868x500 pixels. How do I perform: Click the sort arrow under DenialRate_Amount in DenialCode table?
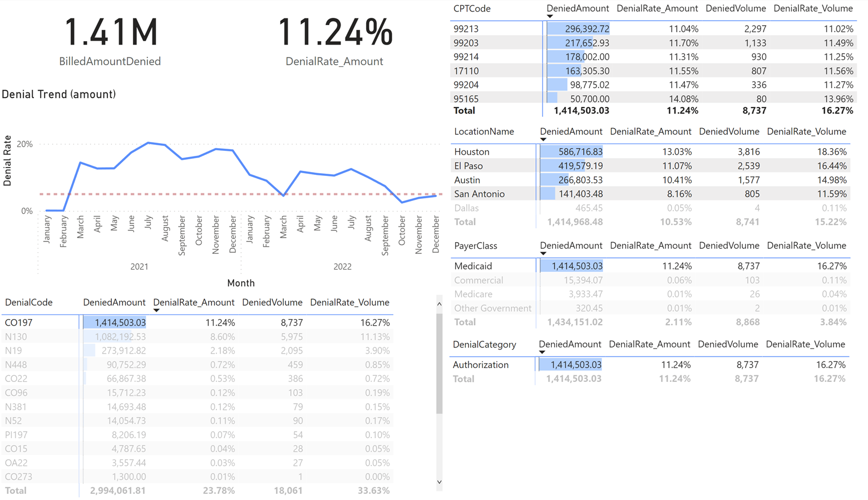[x=156, y=310]
